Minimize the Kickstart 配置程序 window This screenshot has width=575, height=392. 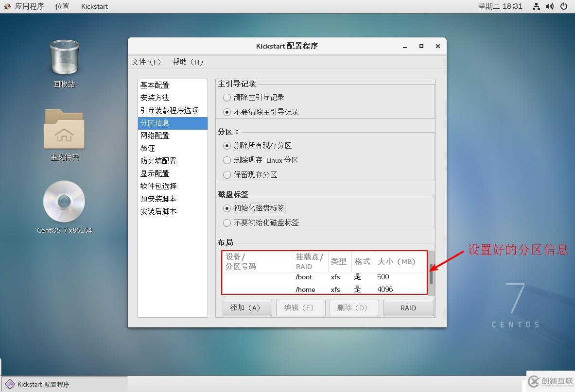coord(405,47)
